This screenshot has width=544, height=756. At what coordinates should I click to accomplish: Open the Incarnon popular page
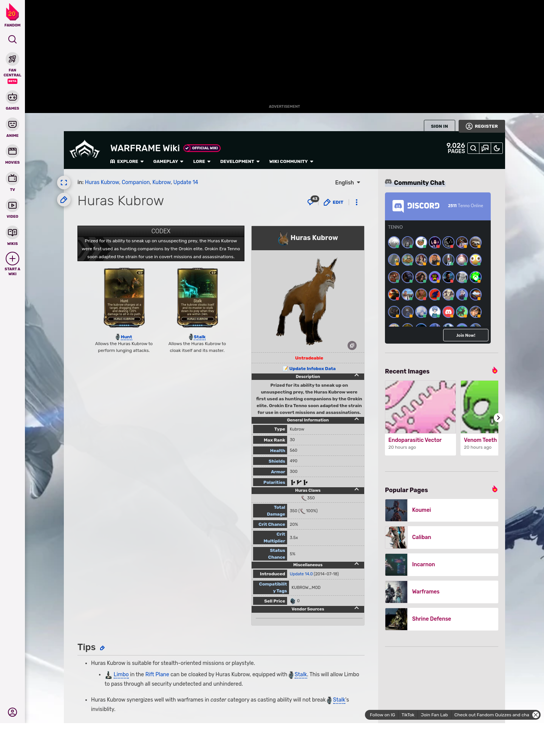[x=442, y=565]
